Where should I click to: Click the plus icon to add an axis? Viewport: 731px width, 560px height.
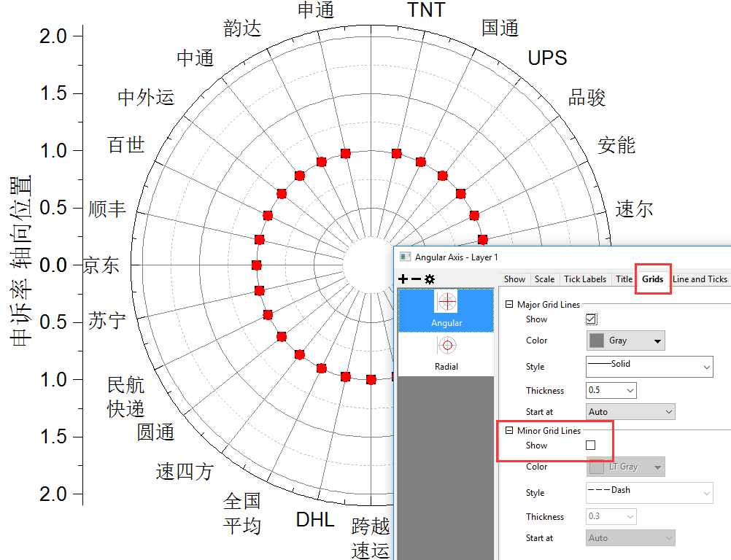(x=402, y=279)
